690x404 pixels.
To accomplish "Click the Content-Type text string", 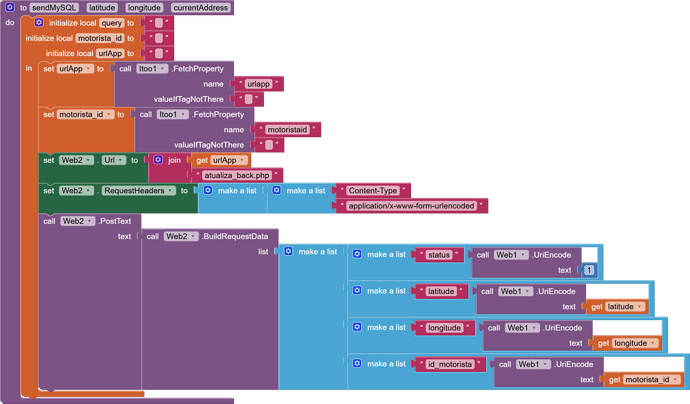I will (373, 191).
